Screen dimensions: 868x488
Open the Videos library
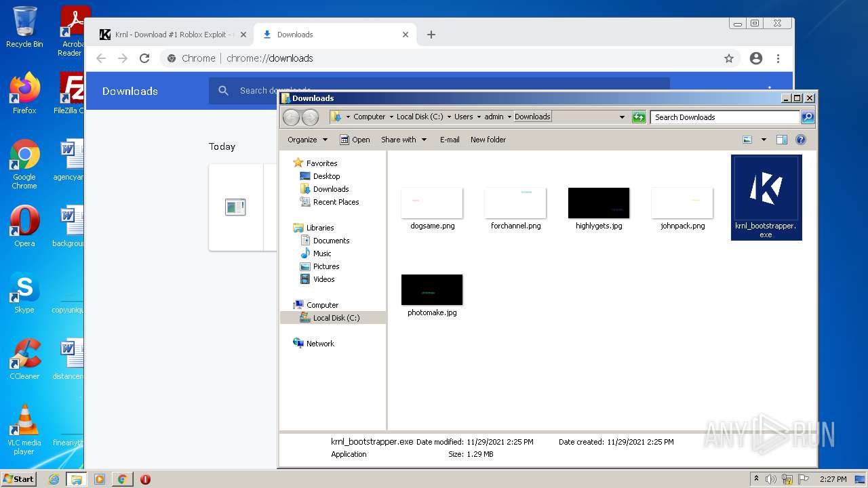[x=323, y=279]
